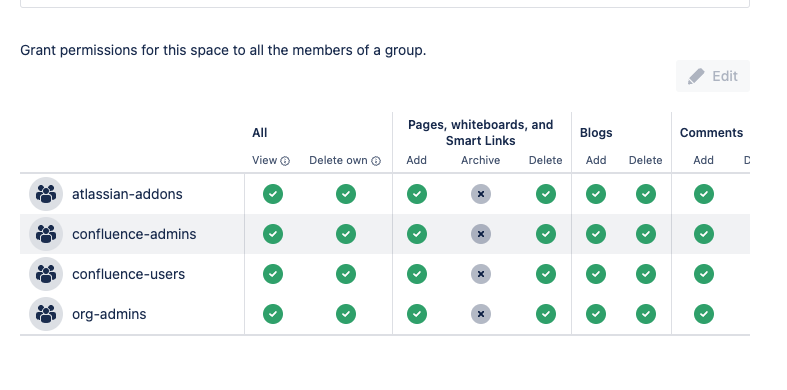Click the Edit button with pencil icon
The width and height of the screenshot is (787, 390).
pyautogui.click(x=713, y=76)
